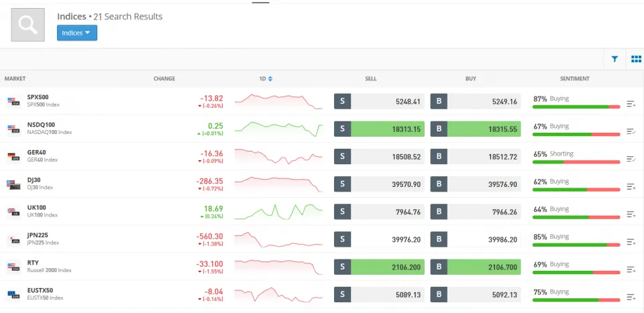Image resolution: width=644 pixels, height=313 pixels.
Task: Toggle GER40 watchlist icon
Action: pos(631,159)
